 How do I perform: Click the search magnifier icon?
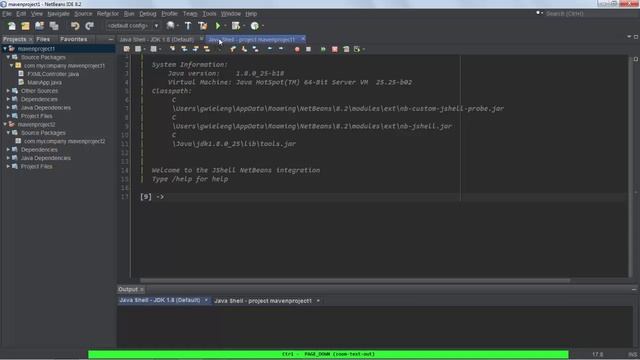coord(539,13)
